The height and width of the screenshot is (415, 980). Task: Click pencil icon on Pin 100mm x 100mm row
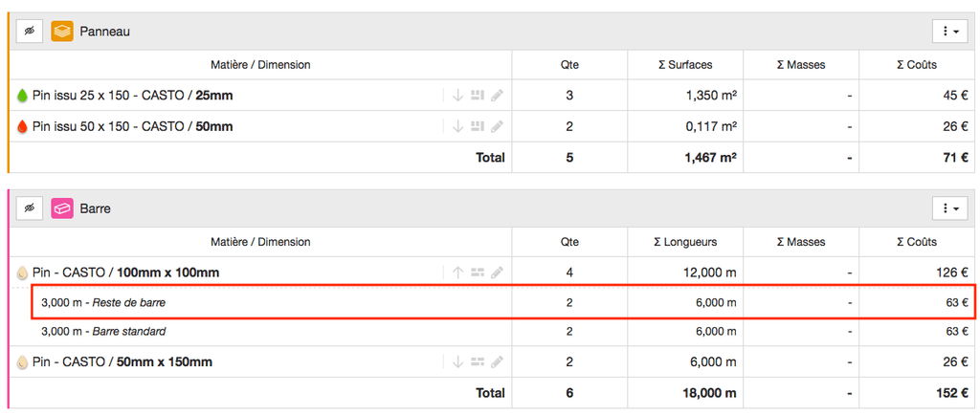(x=497, y=273)
